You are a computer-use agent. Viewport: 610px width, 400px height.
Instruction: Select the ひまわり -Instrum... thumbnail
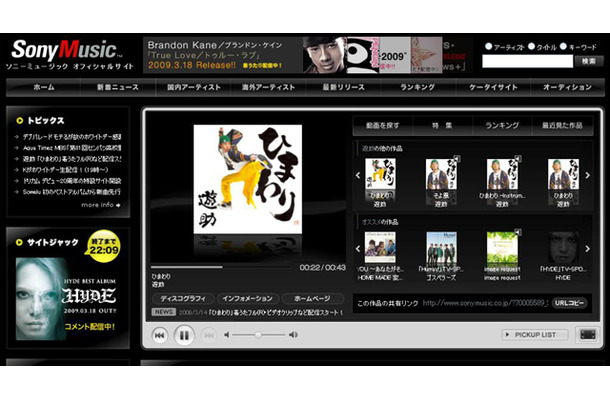(x=502, y=174)
